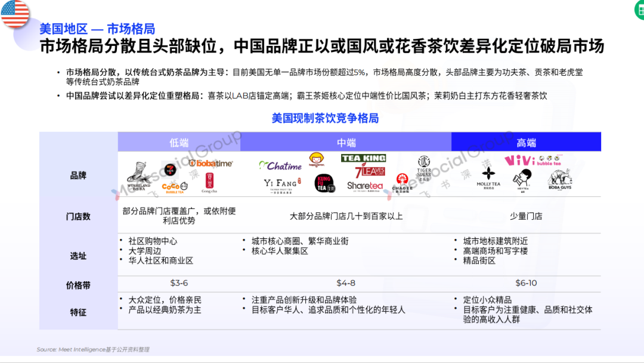
Task: Click the Chatime brand logo
Action: (281, 164)
